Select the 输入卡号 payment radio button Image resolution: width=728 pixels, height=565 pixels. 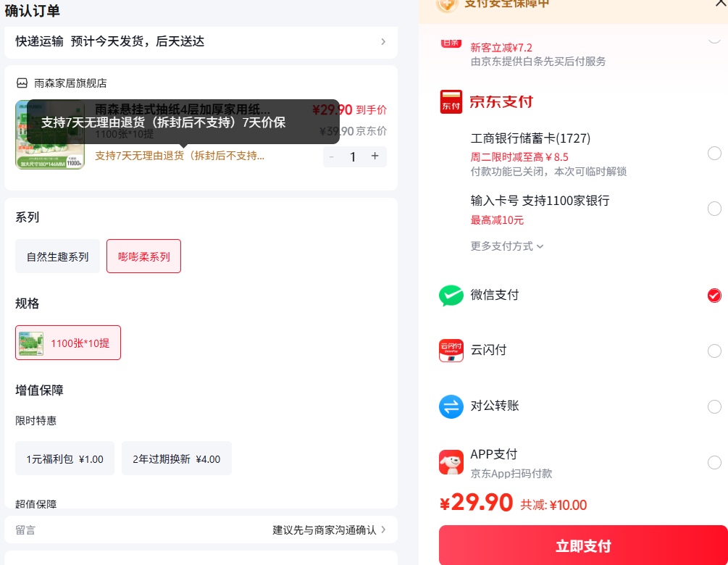[714, 209]
